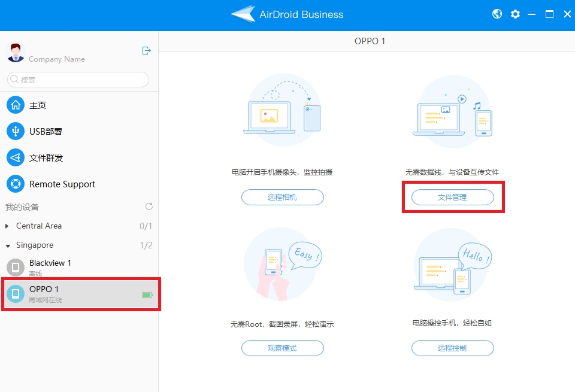
Task: Select the OPPO 1 device name
Action: coord(44,289)
